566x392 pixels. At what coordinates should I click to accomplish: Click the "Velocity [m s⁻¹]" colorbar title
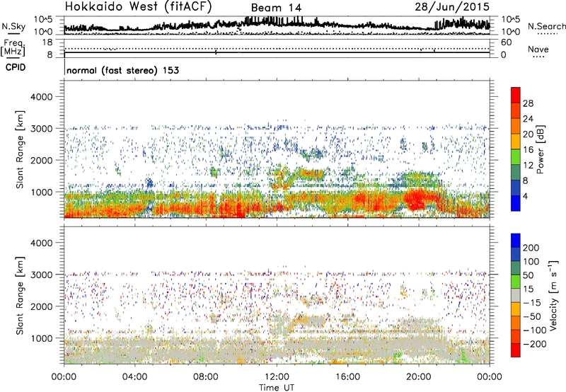pos(553,295)
